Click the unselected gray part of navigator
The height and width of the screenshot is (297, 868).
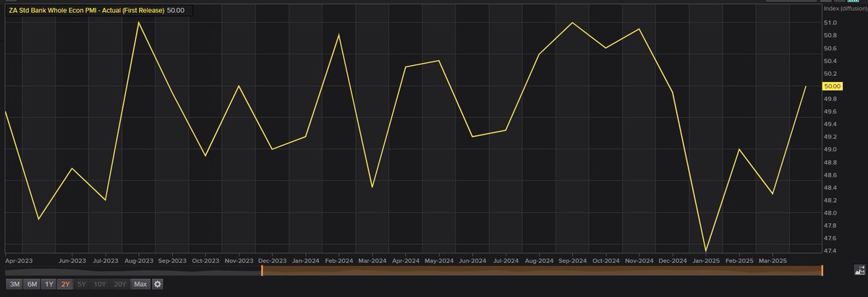click(x=132, y=271)
